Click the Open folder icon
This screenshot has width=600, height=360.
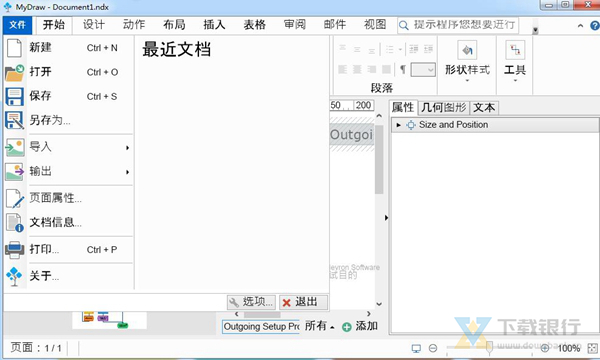click(15, 72)
